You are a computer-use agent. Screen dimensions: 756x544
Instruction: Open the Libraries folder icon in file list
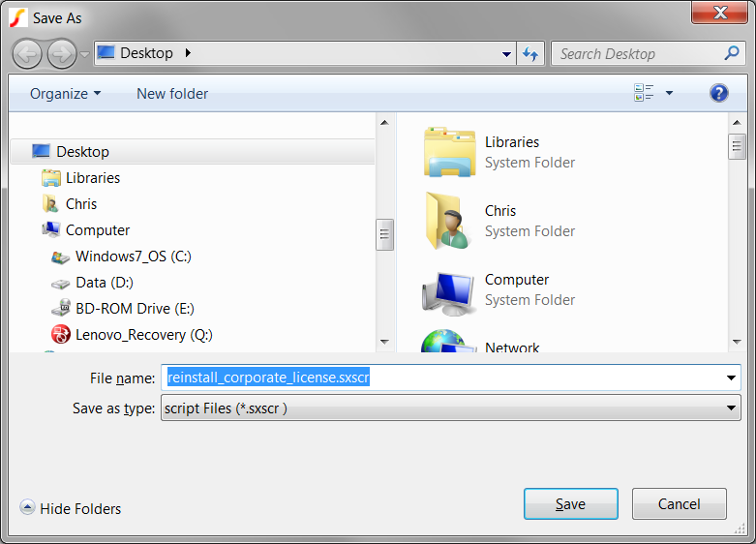[x=449, y=152]
